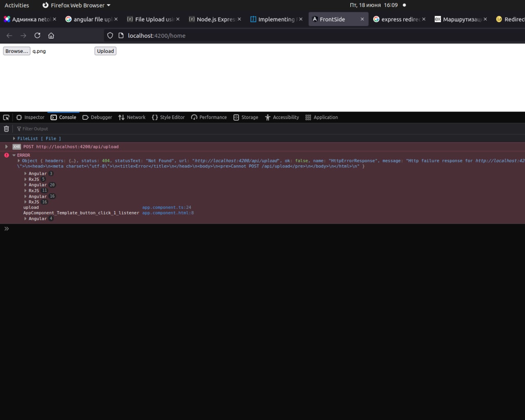
Task: Open the clock and calendar in top bar
Action: tap(374, 5)
